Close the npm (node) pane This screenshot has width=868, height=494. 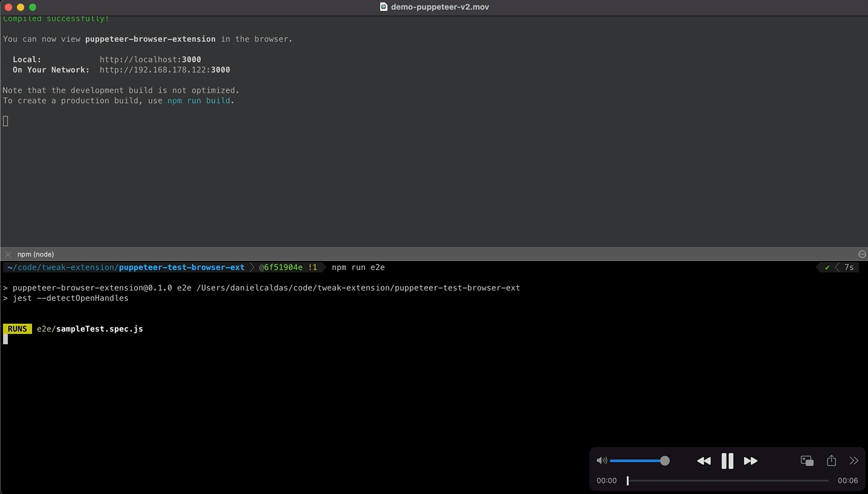click(8, 254)
